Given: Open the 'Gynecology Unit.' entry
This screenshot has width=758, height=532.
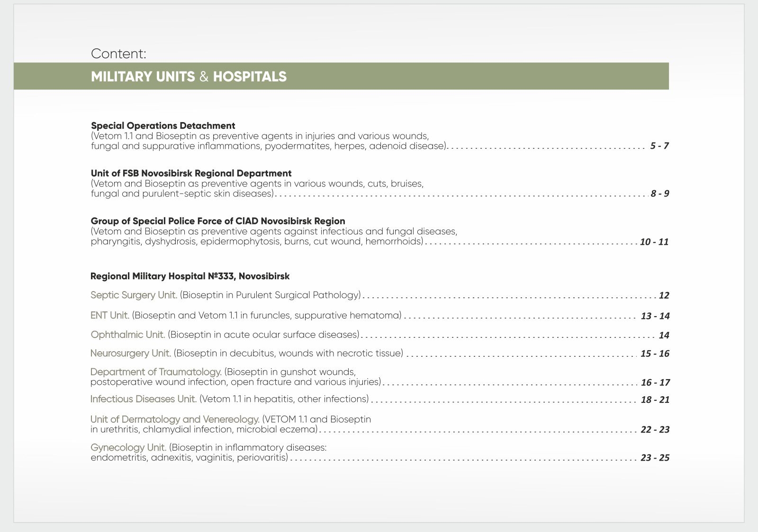Looking at the screenshot, I should tap(128, 447).
